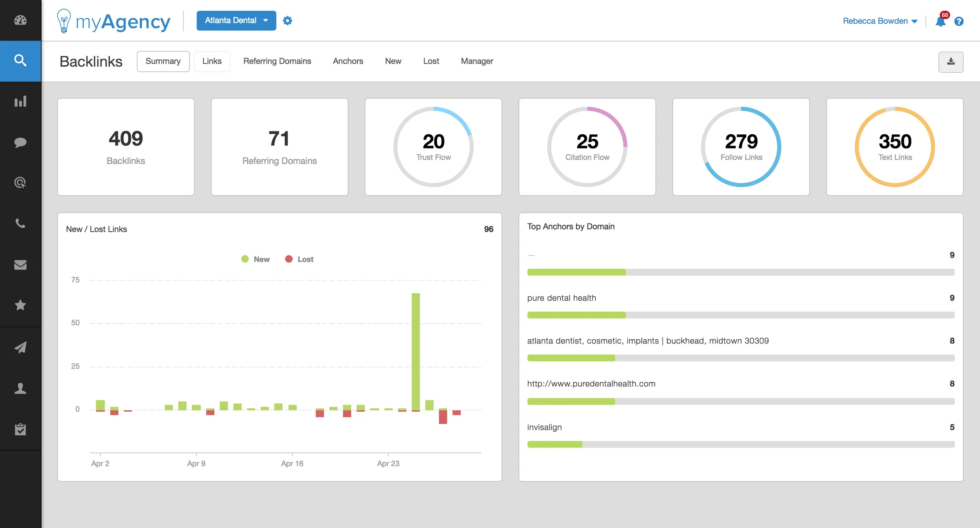Open notifications via the bell icon showing 88
The image size is (980, 528).
click(940, 21)
